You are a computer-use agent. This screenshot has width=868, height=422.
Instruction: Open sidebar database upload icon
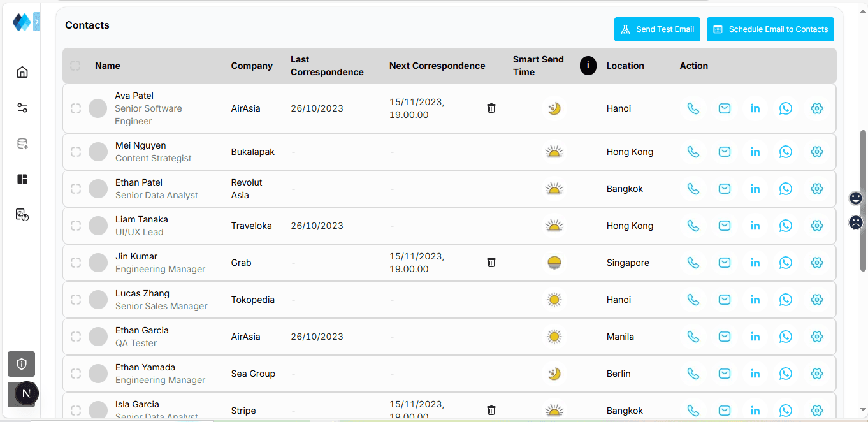point(22,143)
